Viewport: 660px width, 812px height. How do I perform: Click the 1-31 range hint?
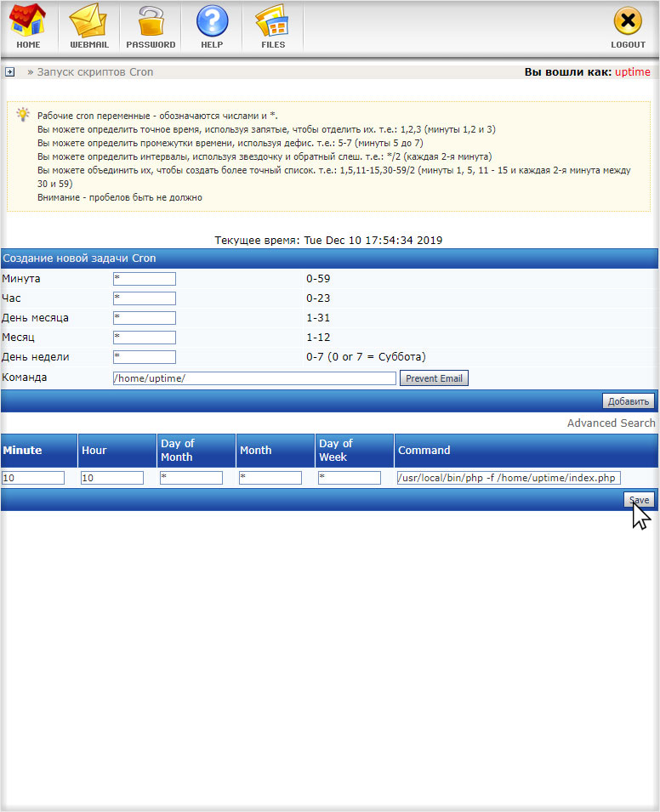[x=318, y=318]
